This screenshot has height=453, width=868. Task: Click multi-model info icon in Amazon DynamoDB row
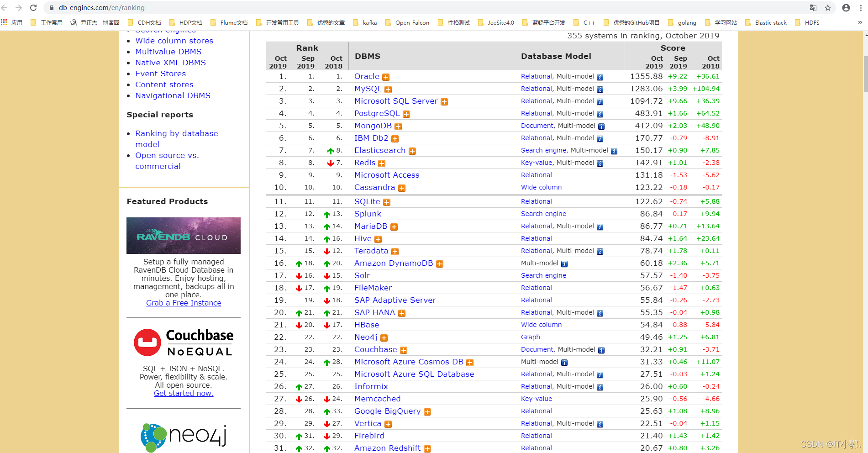564,264
